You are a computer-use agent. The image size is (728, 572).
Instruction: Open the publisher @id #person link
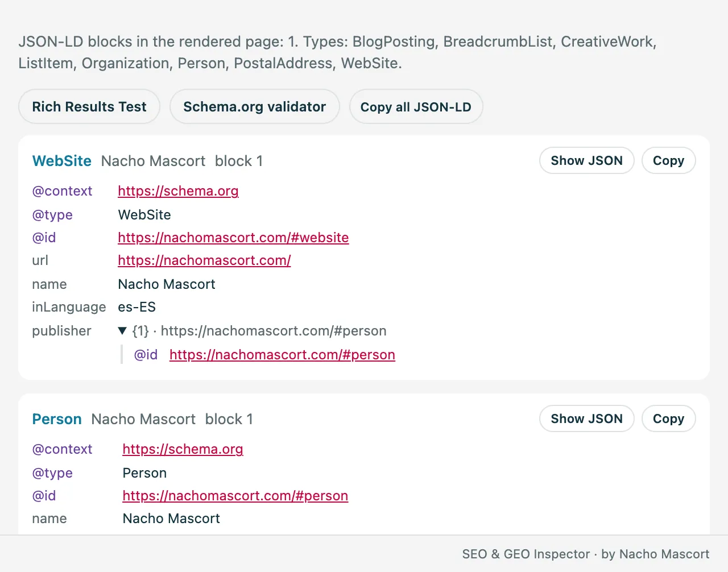(282, 355)
